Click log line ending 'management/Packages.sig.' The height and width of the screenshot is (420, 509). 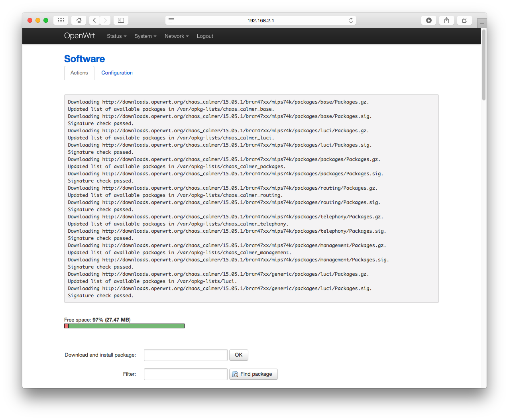(228, 260)
